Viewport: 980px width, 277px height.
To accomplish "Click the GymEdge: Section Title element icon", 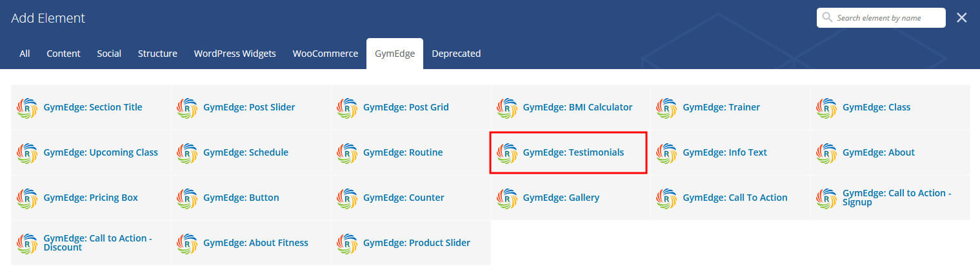I will coord(26,108).
